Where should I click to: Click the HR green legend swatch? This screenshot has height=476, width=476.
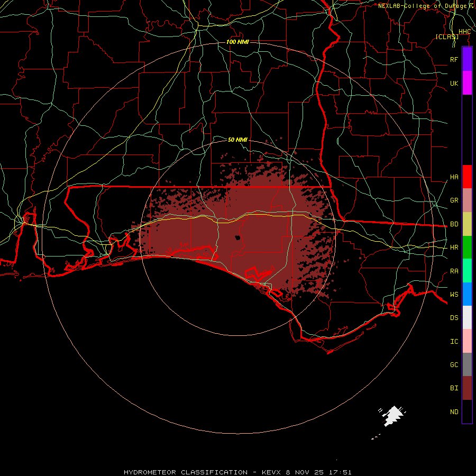tap(467, 248)
